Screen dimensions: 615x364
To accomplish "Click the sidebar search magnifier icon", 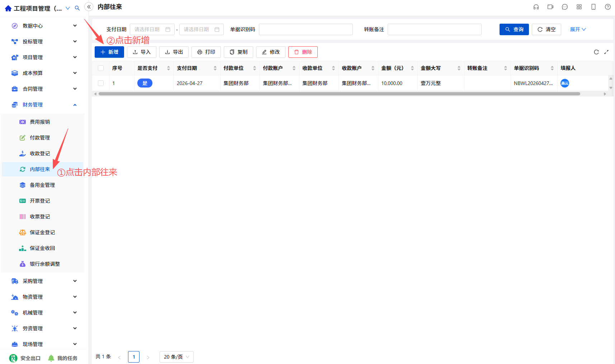I will coord(77,8).
